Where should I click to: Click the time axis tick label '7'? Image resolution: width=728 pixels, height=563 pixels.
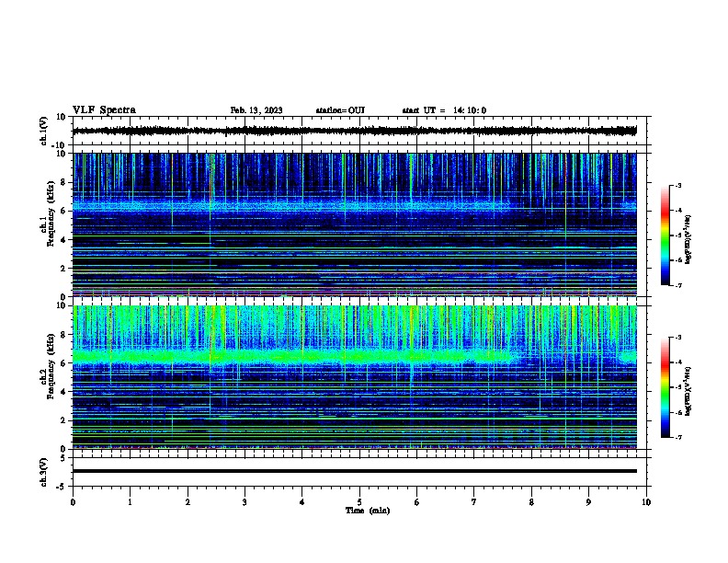474,502
